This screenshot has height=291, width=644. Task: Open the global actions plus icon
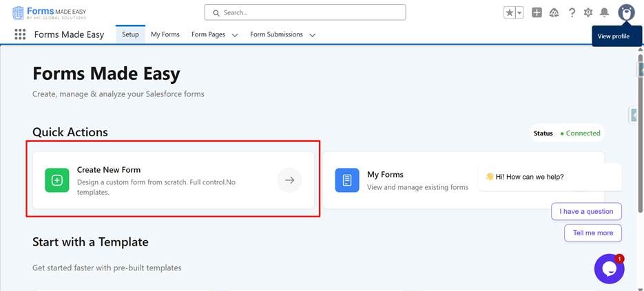[537, 12]
